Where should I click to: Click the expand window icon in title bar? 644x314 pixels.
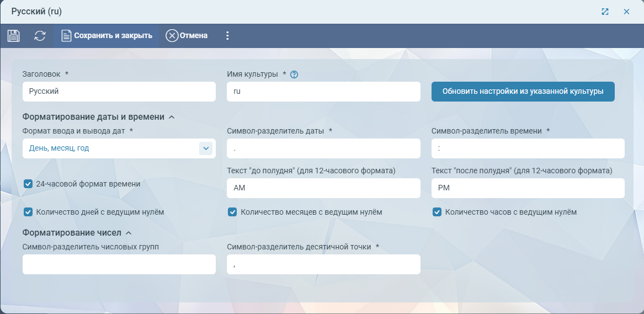605,12
